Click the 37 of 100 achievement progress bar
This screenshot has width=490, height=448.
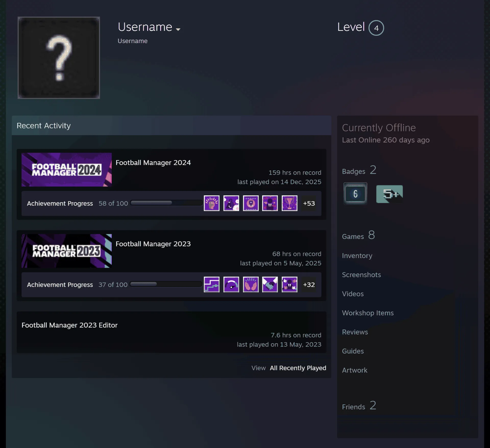tap(166, 284)
